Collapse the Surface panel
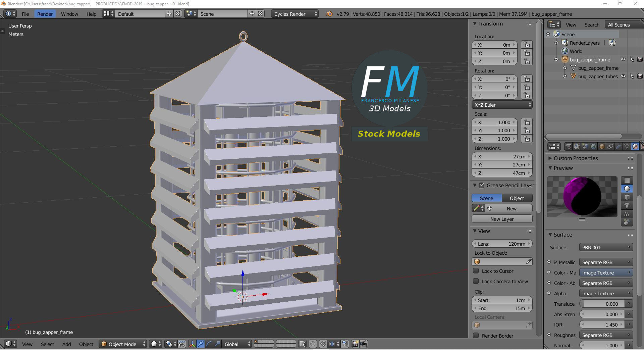This screenshot has width=644, height=350. [550, 235]
